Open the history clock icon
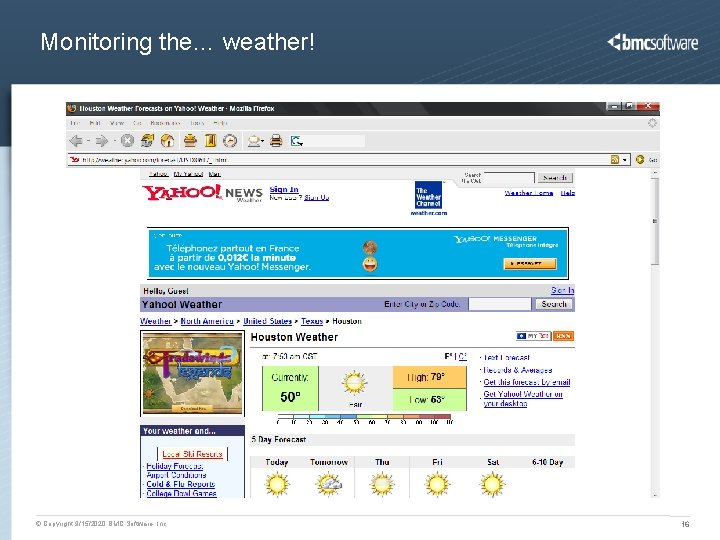720x540 pixels. [230, 141]
